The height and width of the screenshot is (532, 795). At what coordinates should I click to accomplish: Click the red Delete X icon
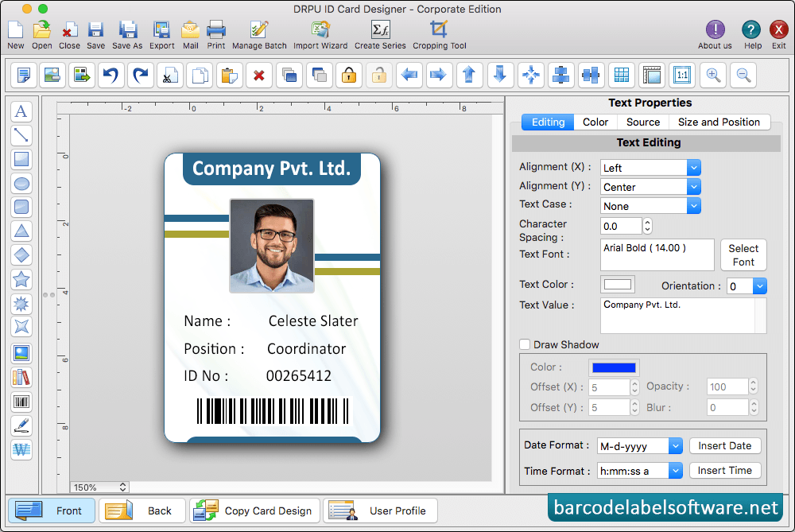click(x=259, y=76)
